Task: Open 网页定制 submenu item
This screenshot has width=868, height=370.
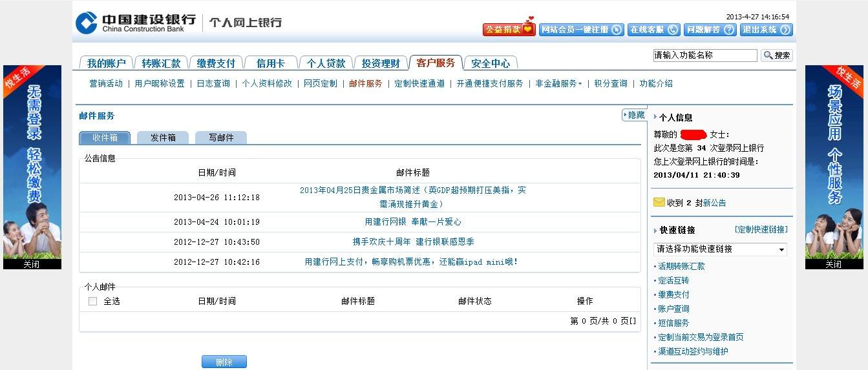Action: pyautogui.click(x=321, y=83)
